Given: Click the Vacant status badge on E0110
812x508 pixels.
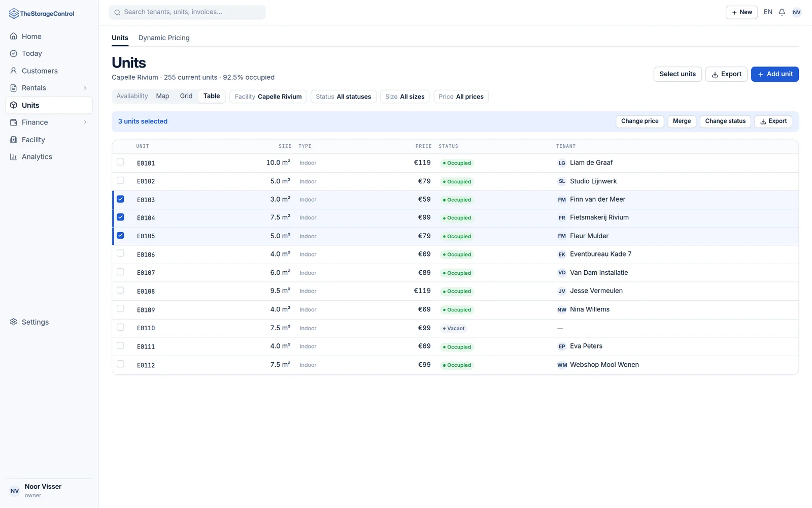Looking at the screenshot, I should coord(454,328).
